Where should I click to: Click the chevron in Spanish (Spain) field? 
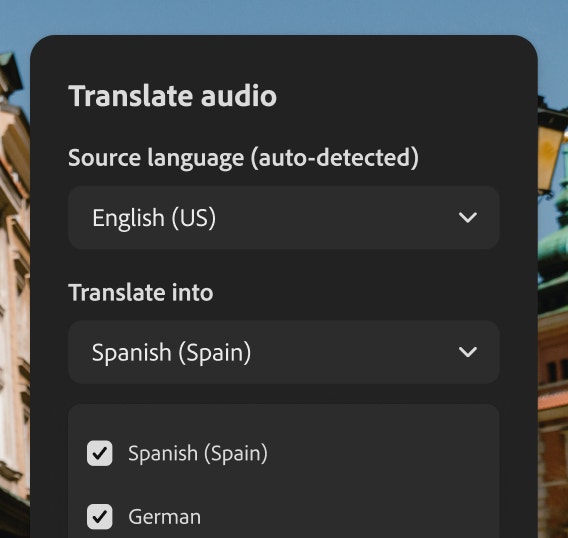point(467,352)
